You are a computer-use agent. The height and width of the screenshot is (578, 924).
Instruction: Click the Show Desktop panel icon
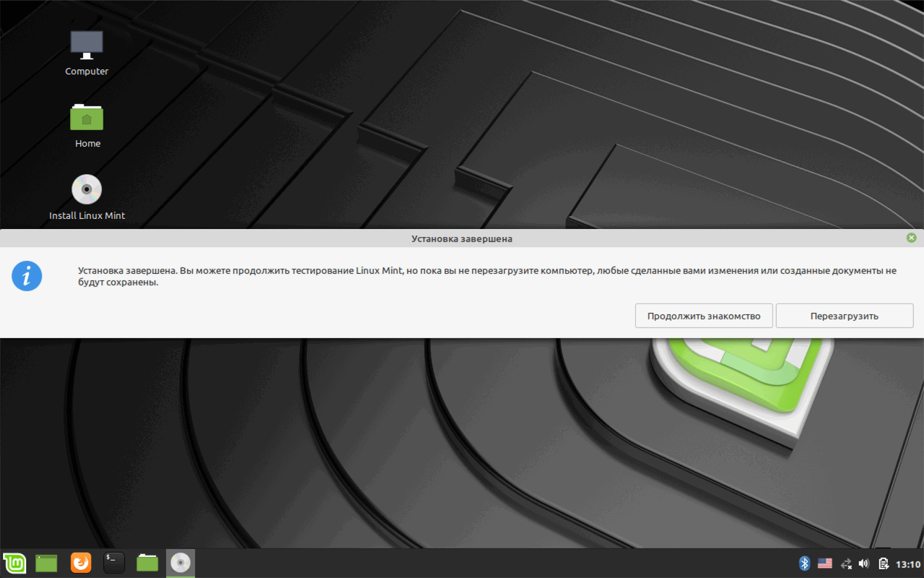46,563
